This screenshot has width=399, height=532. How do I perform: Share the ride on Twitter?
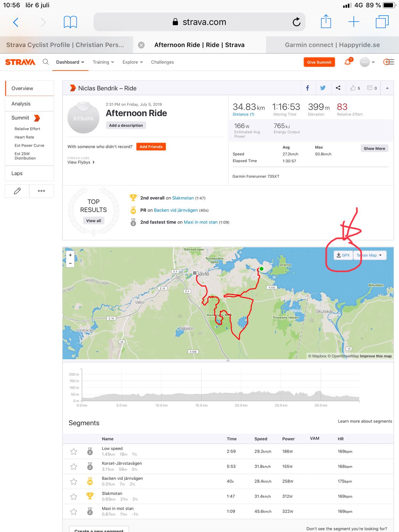(323, 88)
